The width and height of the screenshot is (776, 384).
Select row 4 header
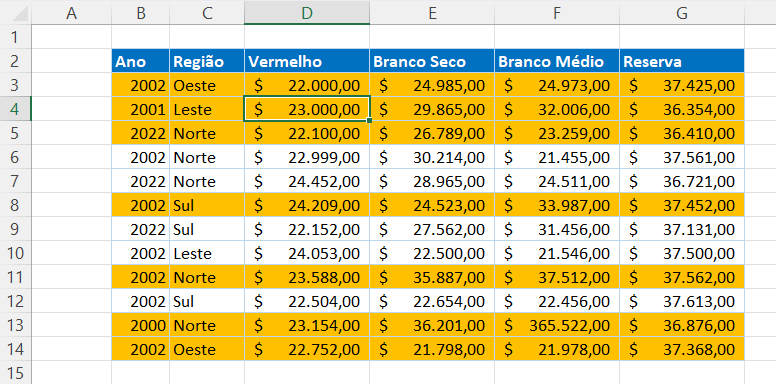click(16, 109)
